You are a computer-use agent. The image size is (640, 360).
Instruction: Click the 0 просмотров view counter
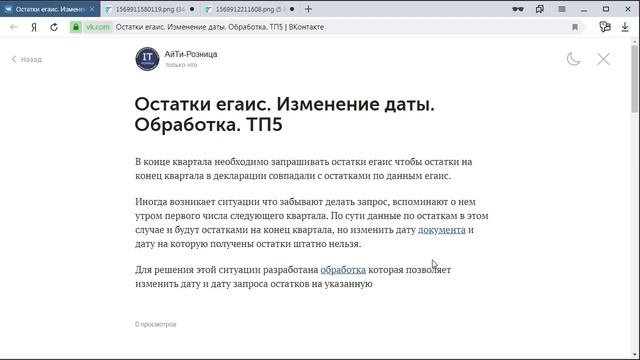[156, 324]
